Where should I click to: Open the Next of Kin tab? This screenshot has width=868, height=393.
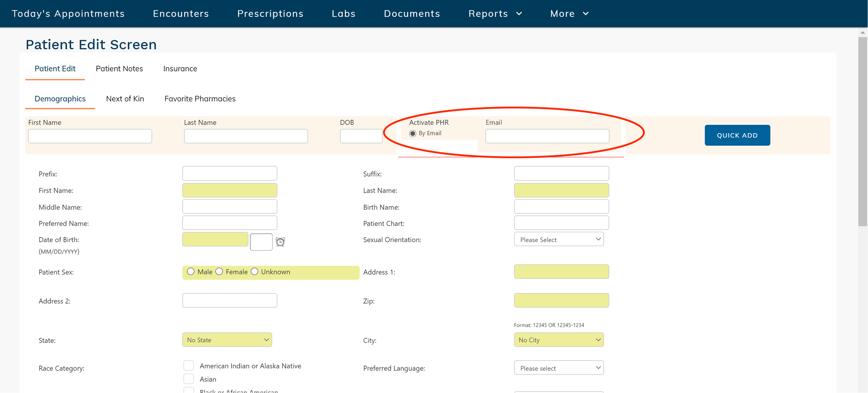click(x=125, y=99)
